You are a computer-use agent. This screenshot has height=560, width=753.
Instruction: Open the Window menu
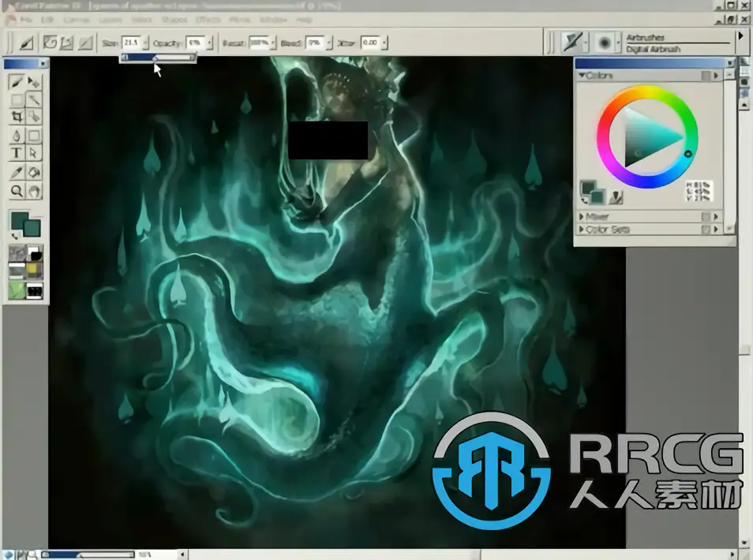pyautogui.click(x=273, y=20)
